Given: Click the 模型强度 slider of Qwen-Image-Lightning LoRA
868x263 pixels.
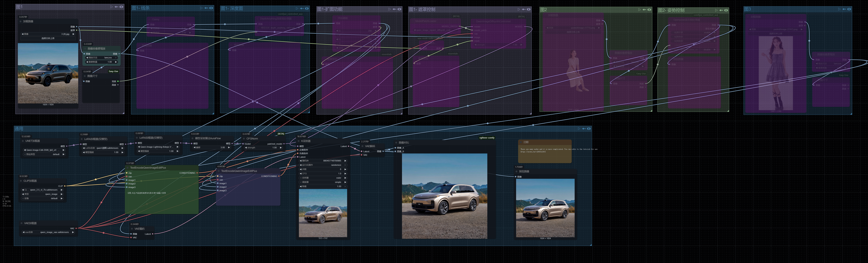Looking at the screenshot, I should tap(158, 151).
